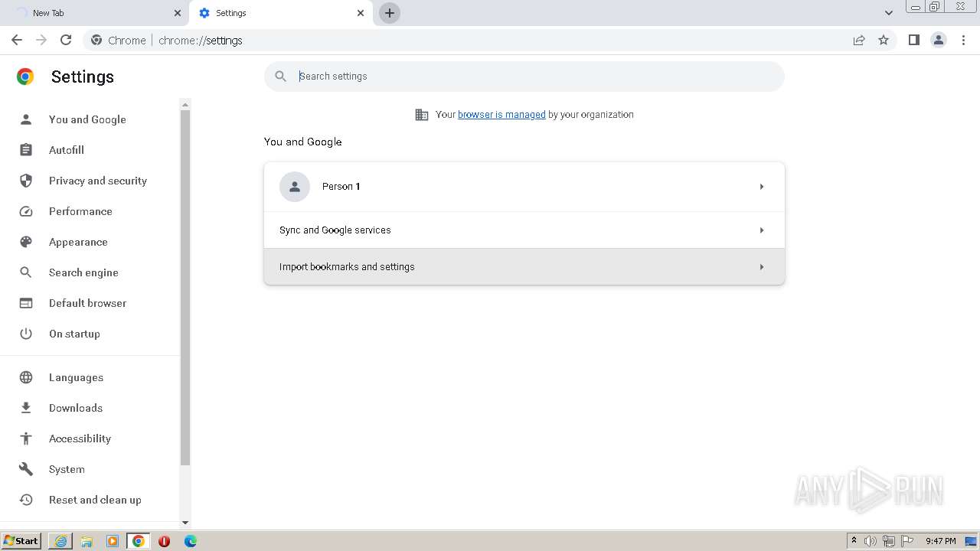The image size is (980, 551).
Task: Open Microsoft Edge from taskbar
Action: point(190,541)
